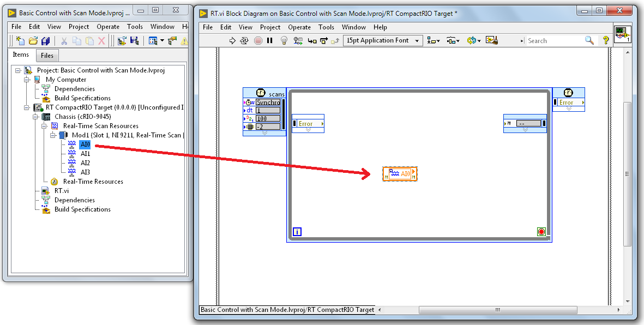Click the New Project icon in the project toolbar

pos(20,41)
